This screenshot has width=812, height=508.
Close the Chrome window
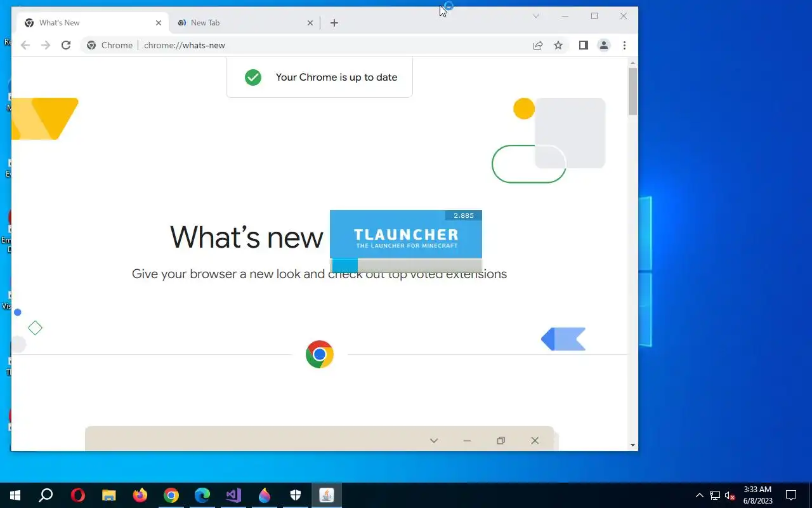[624, 16]
